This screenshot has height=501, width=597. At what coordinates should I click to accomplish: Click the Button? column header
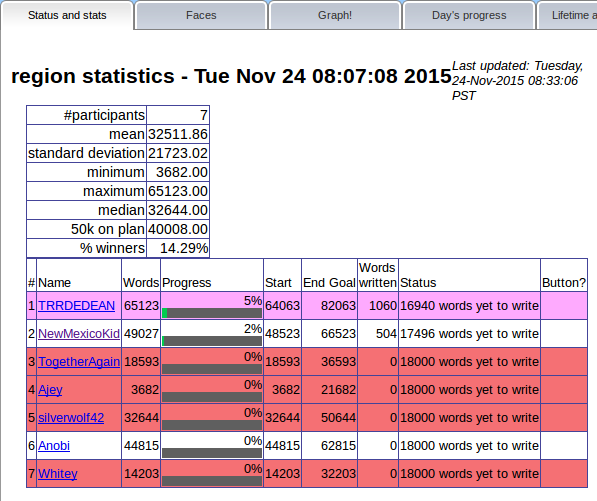(x=564, y=283)
